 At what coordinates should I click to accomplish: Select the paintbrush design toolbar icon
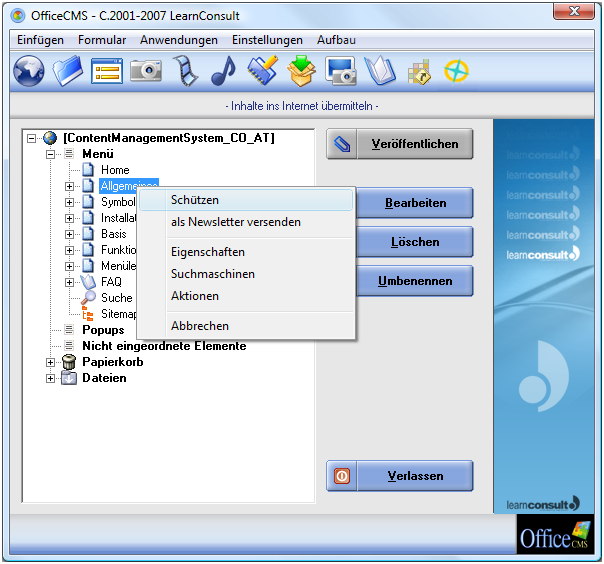tap(263, 70)
